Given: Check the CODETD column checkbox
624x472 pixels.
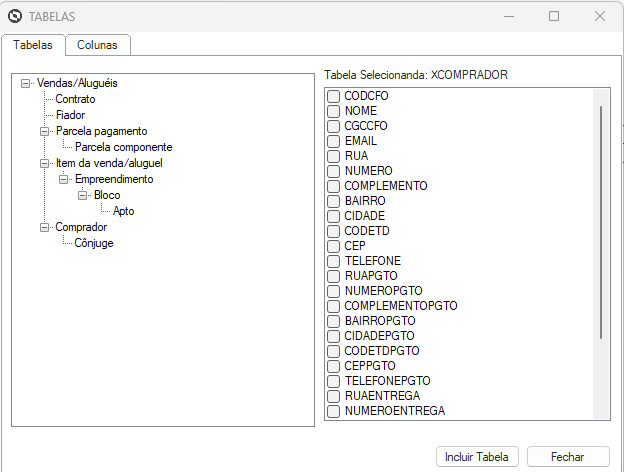Looking at the screenshot, I should [x=333, y=231].
